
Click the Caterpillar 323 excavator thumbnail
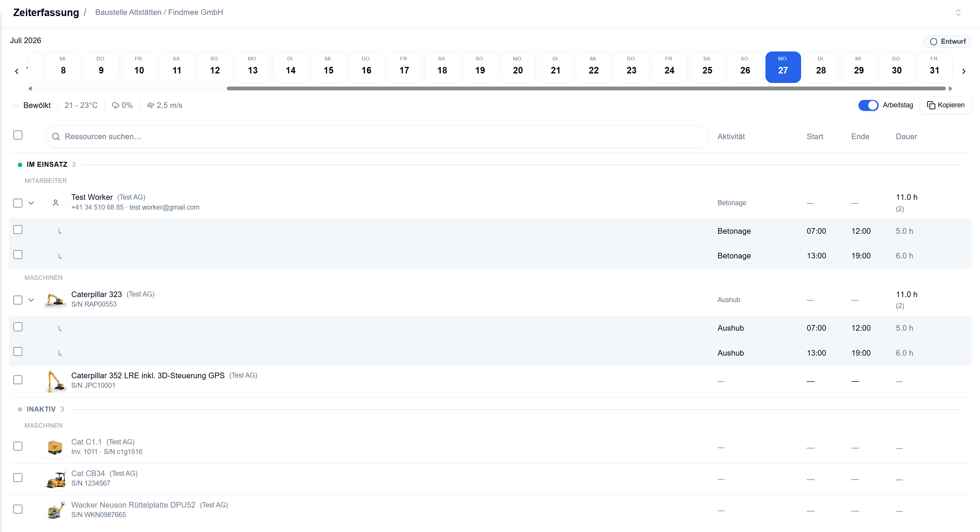pos(56,300)
